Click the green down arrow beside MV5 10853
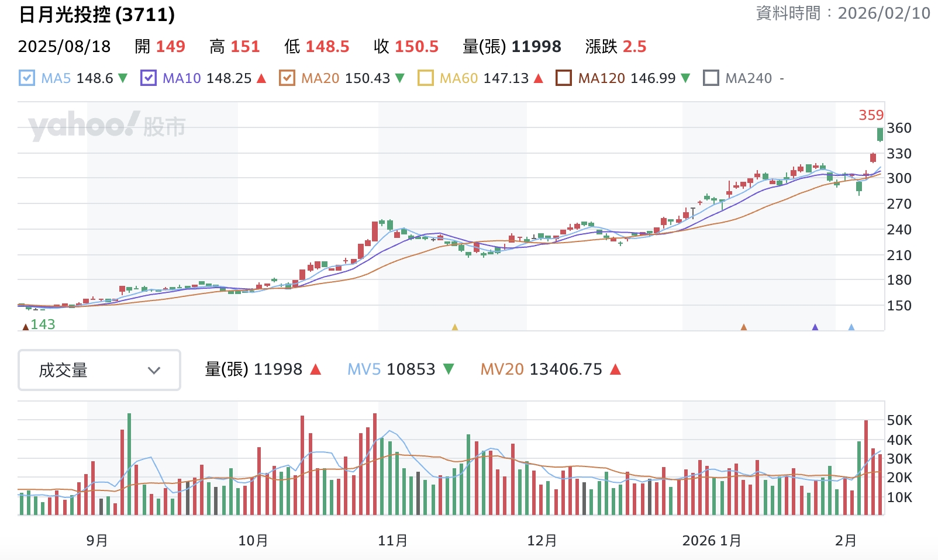Viewport: 938px width, 560px height. [449, 369]
